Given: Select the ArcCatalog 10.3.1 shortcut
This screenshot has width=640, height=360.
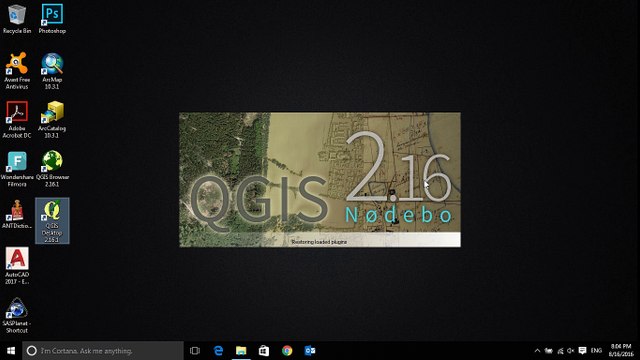Looking at the screenshot, I should (x=52, y=120).
